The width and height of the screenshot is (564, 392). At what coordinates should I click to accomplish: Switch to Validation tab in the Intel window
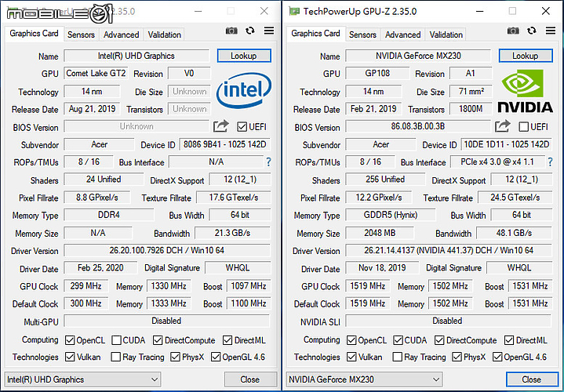click(165, 34)
